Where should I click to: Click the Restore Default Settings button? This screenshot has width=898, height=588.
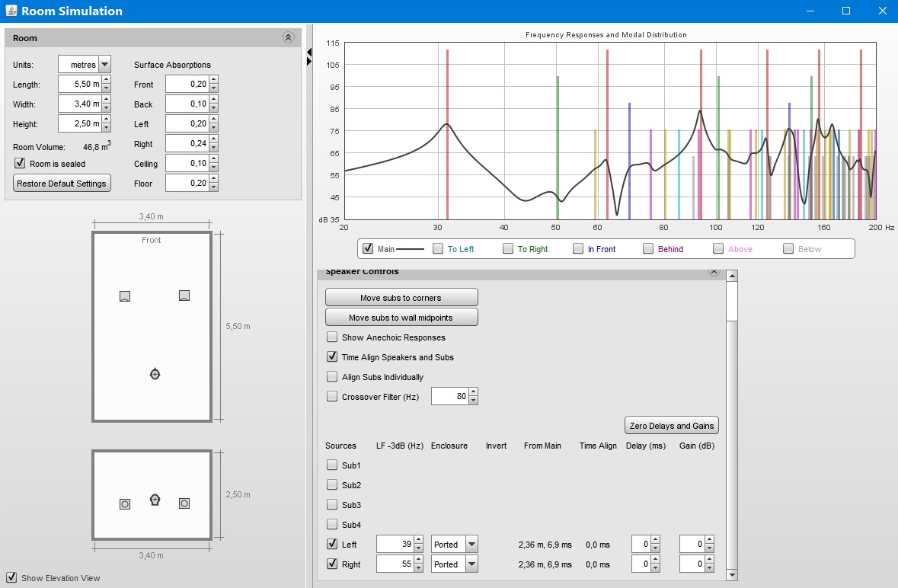pyautogui.click(x=62, y=184)
